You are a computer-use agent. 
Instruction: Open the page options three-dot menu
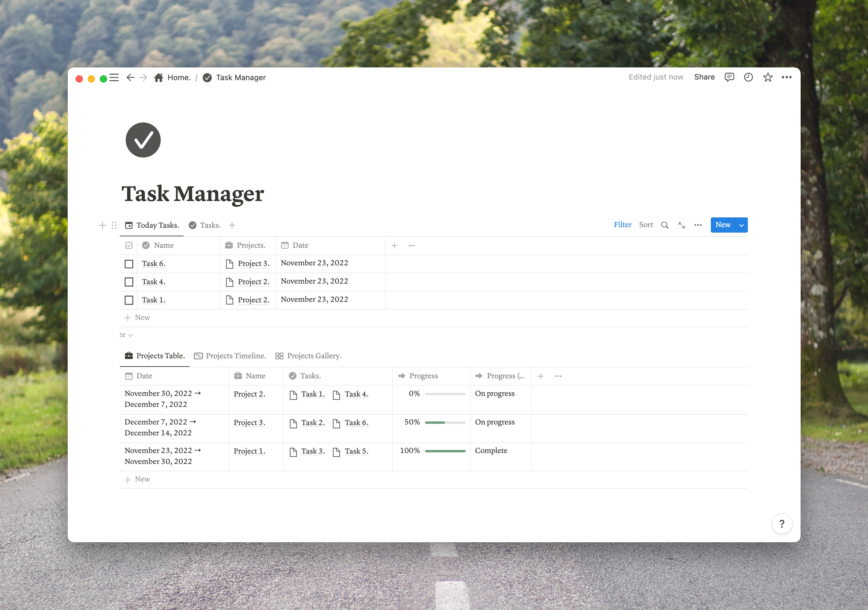(786, 77)
